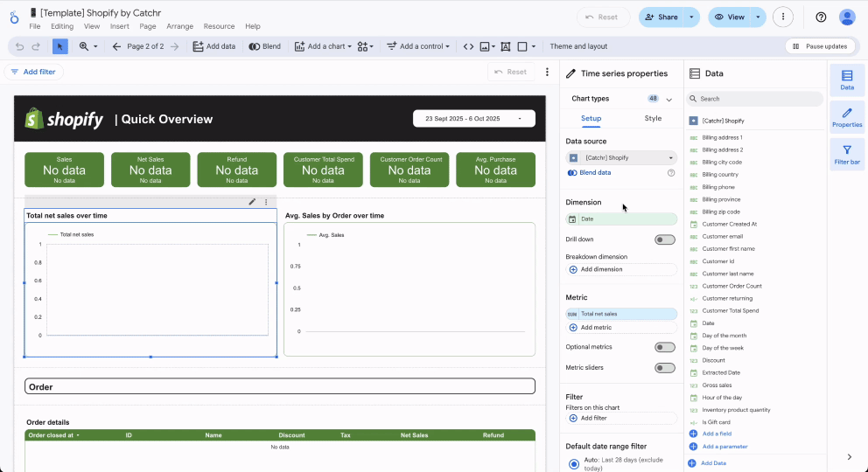Open the Insert menu

point(119,26)
